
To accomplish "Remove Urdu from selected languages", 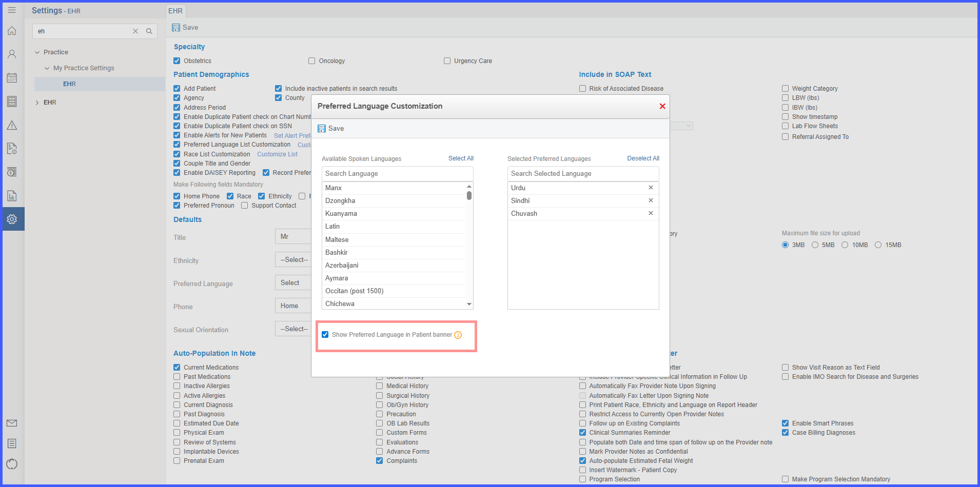I will pos(651,188).
